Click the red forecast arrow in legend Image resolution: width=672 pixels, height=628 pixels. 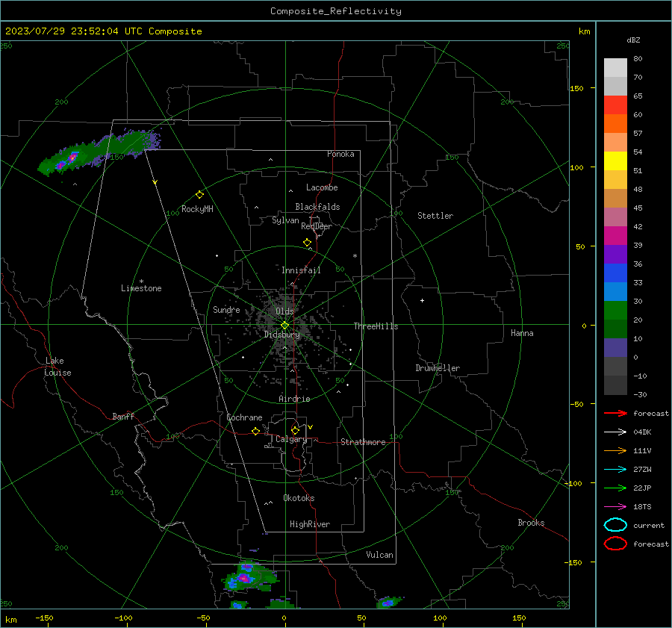(615, 413)
